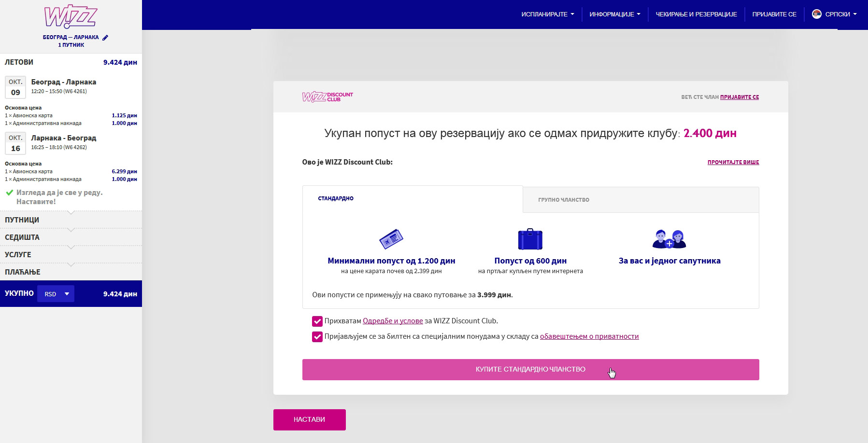Open the ПРОЧИТАЈТЕ ВИШЕ link

733,162
